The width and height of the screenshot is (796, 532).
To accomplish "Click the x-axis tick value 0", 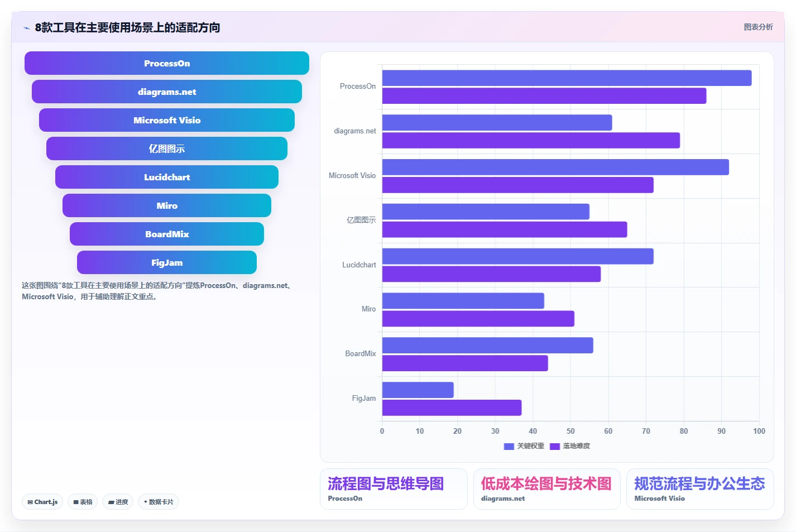I will (x=382, y=431).
